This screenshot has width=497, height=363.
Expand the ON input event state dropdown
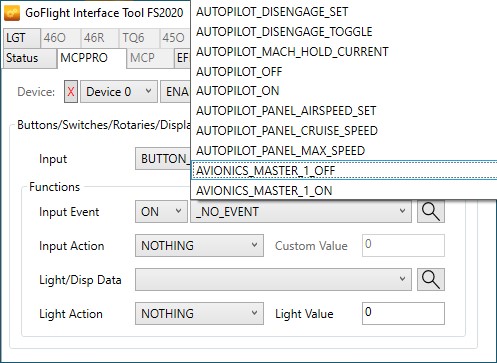[x=161, y=212]
